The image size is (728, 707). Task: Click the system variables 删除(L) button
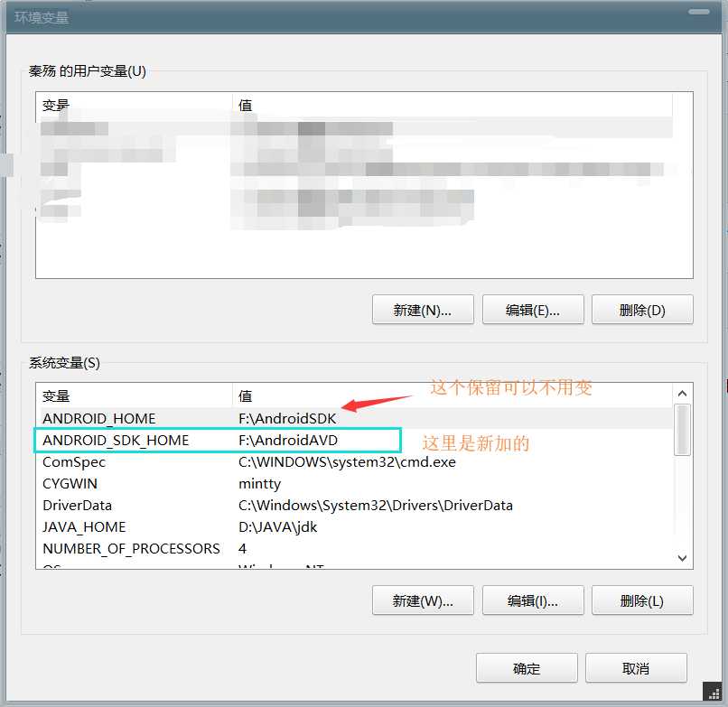(x=642, y=600)
